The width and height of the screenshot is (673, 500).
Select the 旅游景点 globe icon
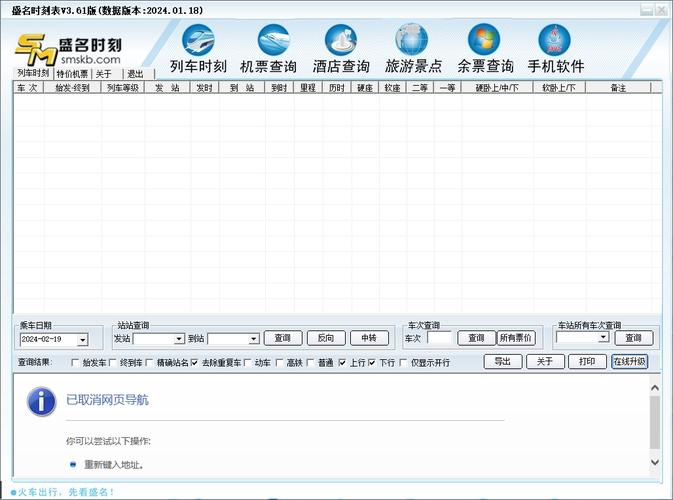click(x=412, y=41)
